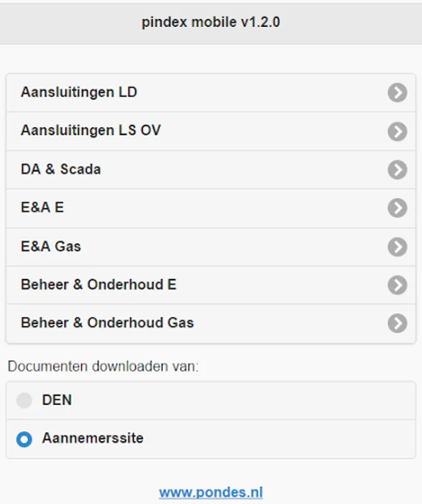The image size is (422, 504).
Task: Click the arrow icon beside Aansluitingen LD
Action: pyautogui.click(x=397, y=92)
